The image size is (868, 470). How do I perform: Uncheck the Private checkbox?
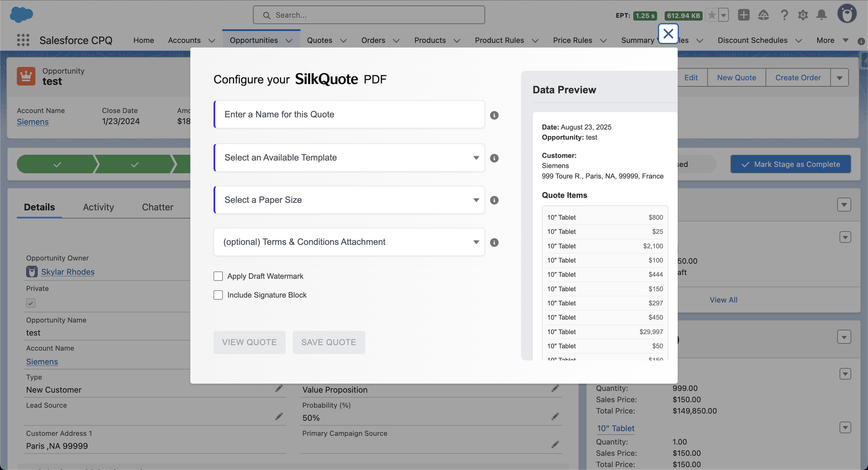(x=30, y=303)
